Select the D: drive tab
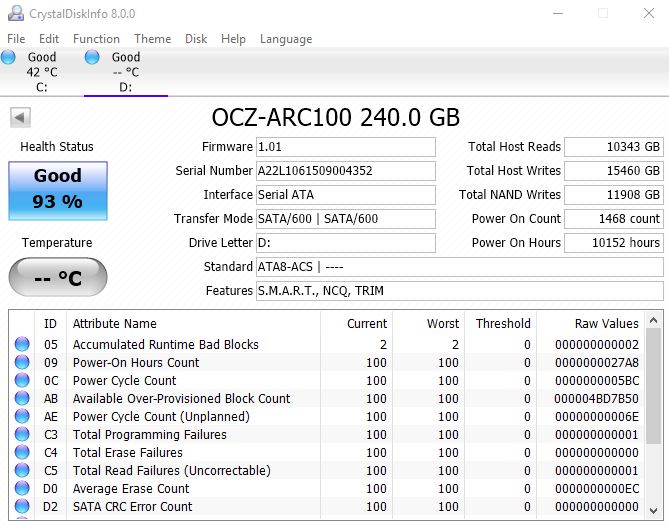Viewport: 669px width, 527px height. pyautogui.click(x=126, y=72)
